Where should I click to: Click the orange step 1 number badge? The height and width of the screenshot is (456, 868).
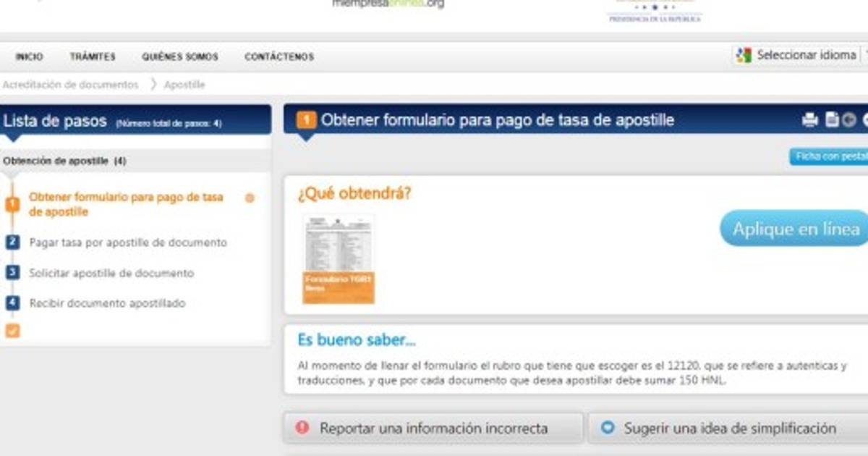pos(12,204)
